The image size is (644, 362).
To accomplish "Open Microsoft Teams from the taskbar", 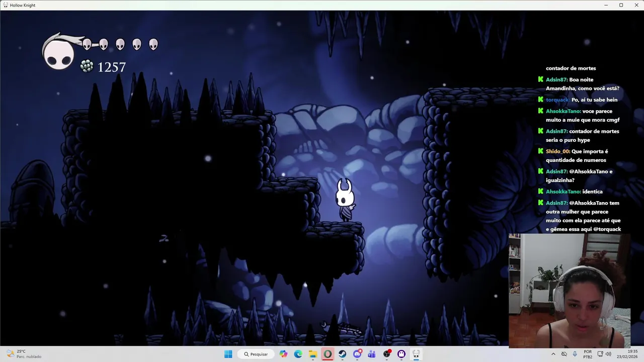I will tap(372, 354).
